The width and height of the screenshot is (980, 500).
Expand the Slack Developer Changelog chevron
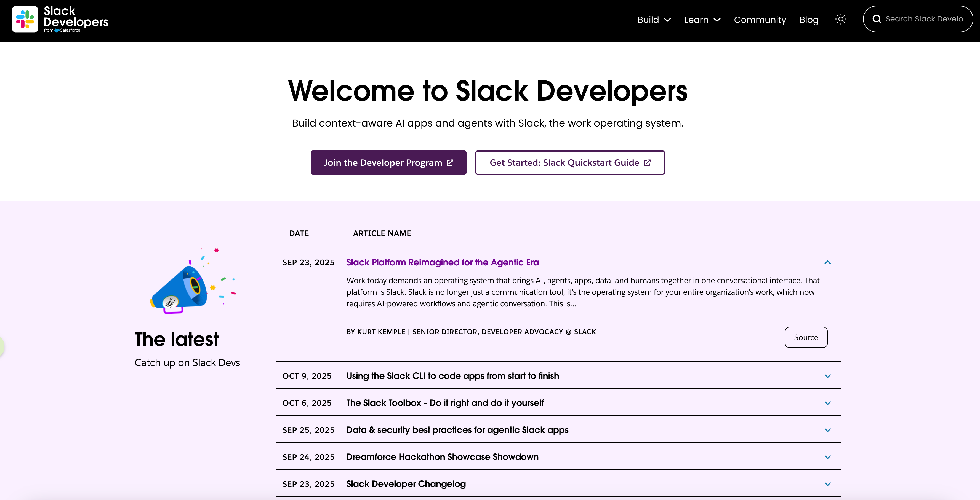click(827, 484)
